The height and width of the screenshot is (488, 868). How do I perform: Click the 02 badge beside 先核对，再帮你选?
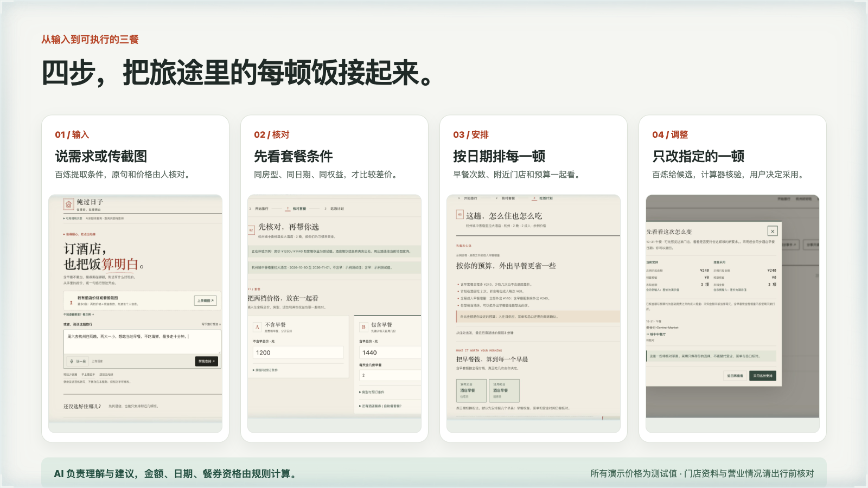[x=251, y=230]
